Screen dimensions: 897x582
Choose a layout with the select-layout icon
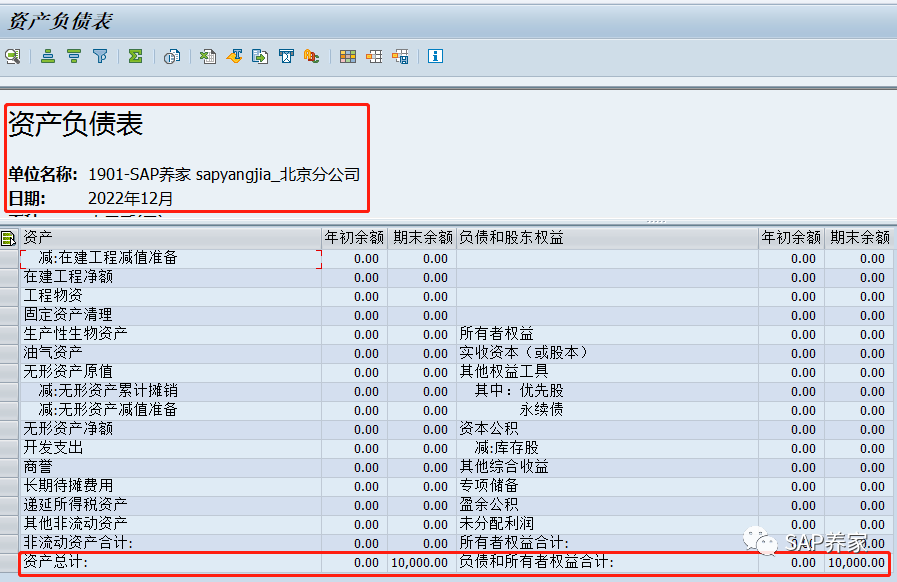[x=374, y=56]
